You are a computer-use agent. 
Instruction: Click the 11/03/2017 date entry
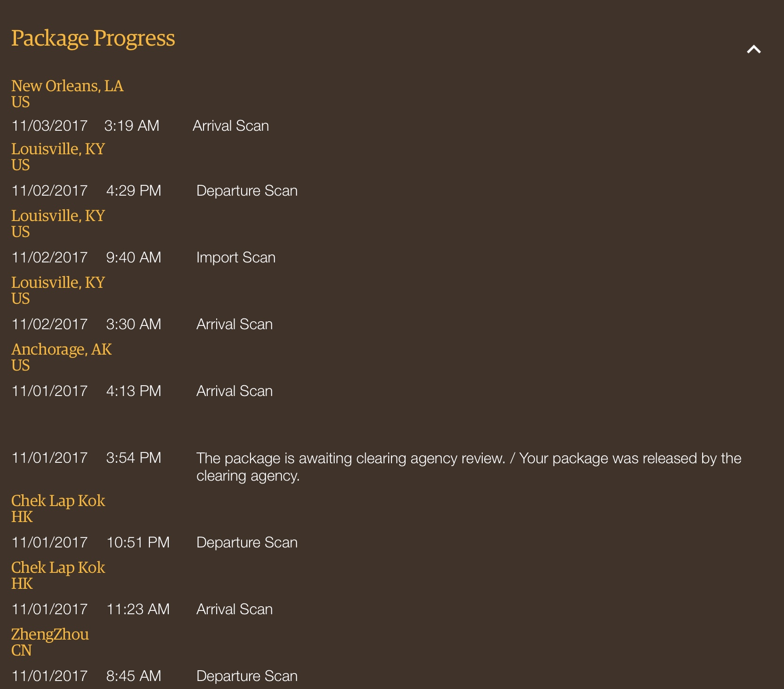[49, 126]
